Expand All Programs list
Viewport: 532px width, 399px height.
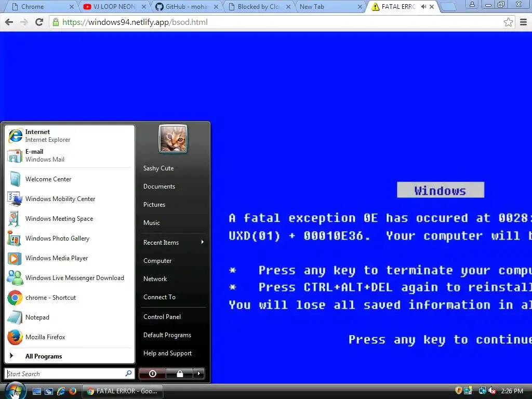[x=69, y=356]
